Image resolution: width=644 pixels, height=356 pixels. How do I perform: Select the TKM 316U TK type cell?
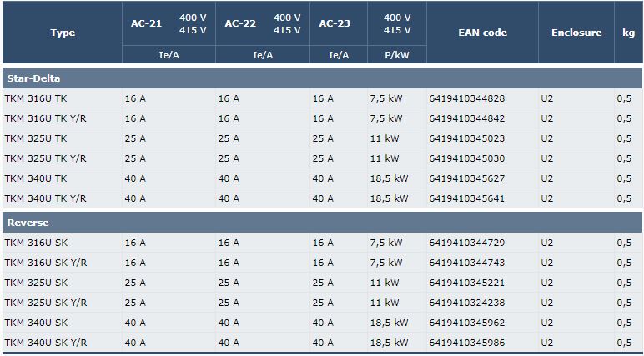62,98
